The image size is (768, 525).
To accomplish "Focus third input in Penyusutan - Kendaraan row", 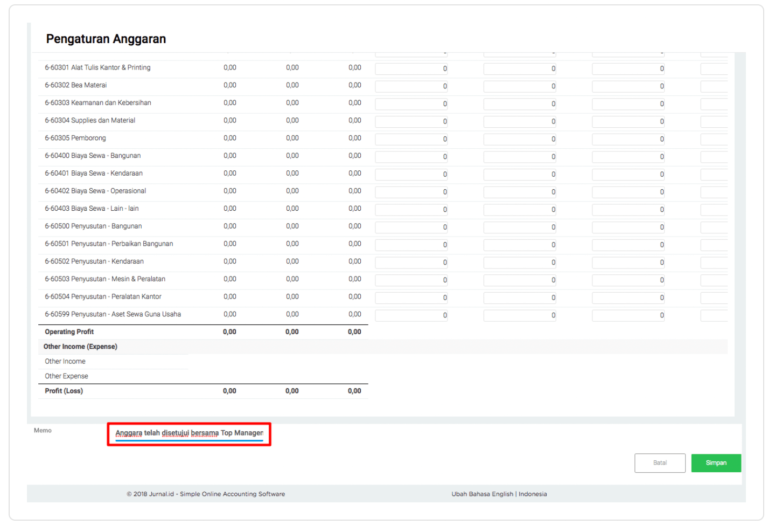I will coord(629,262).
